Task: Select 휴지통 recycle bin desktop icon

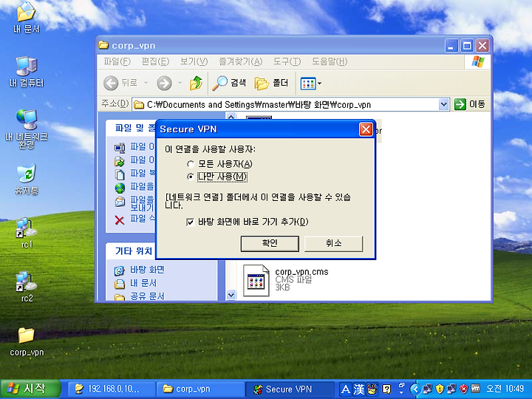Action: coord(27,180)
